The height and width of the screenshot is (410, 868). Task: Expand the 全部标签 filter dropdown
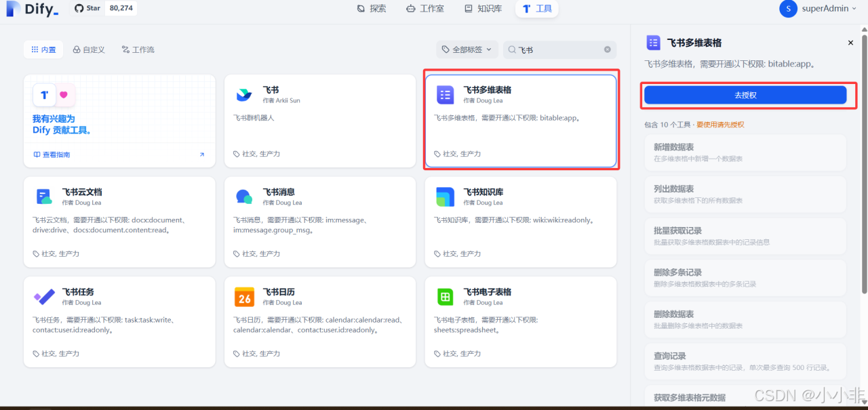pos(467,49)
